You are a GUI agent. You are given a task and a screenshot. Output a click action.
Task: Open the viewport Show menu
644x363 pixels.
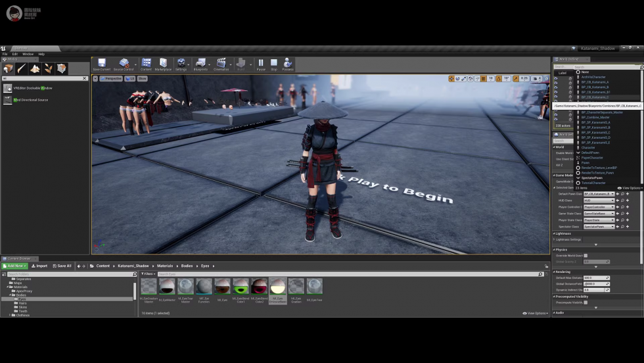(142, 78)
